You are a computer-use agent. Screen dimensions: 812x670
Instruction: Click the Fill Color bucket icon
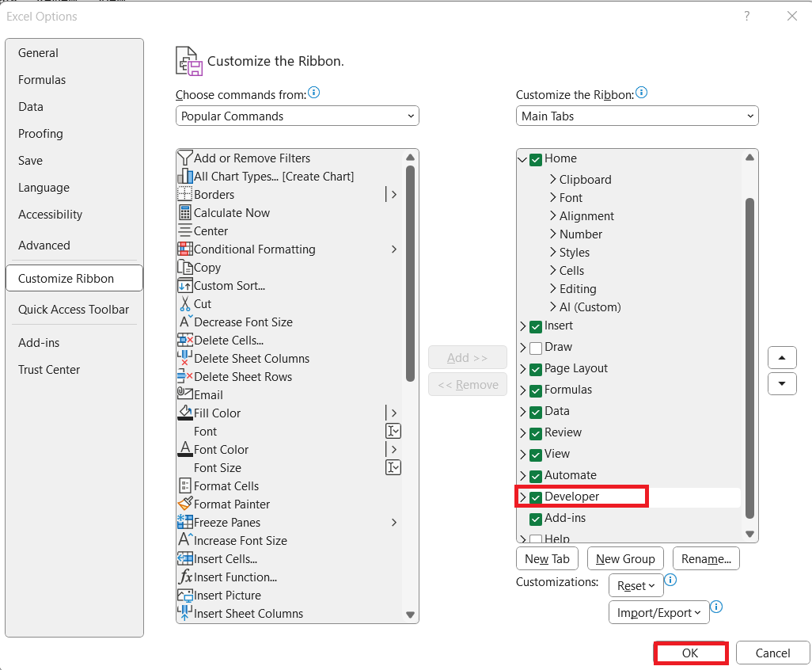coord(185,413)
